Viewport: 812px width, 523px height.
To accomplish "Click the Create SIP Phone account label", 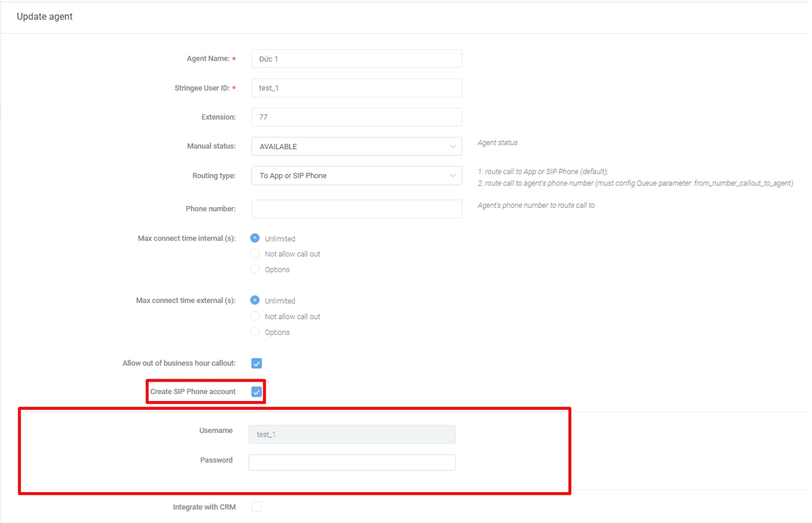I will pos(193,392).
